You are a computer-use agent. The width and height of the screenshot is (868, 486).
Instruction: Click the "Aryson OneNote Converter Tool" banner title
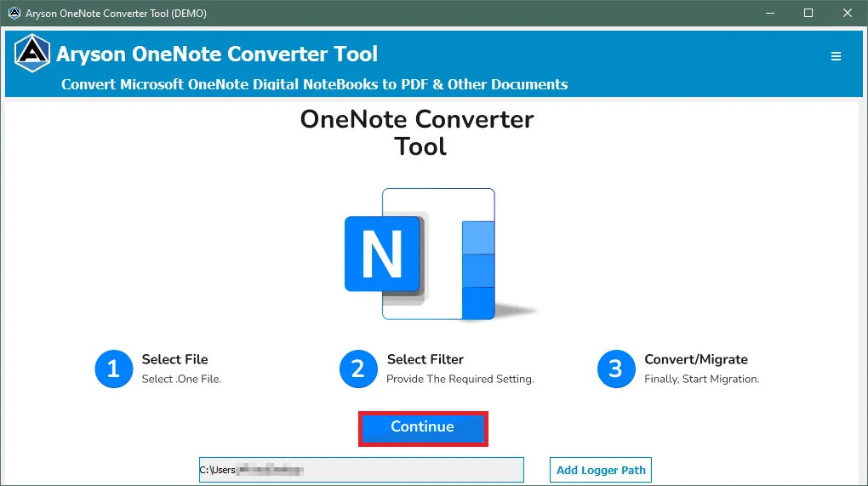point(217,54)
